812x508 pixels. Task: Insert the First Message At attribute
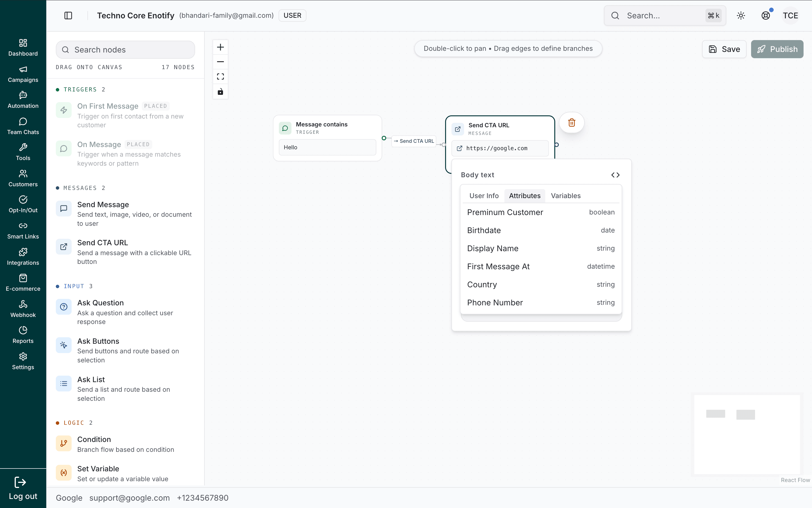[541, 267]
